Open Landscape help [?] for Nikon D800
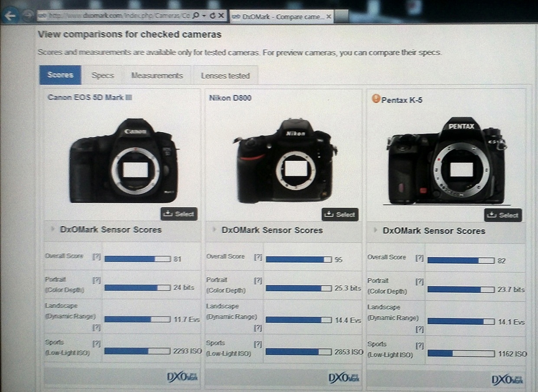 pyautogui.click(x=258, y=328)
